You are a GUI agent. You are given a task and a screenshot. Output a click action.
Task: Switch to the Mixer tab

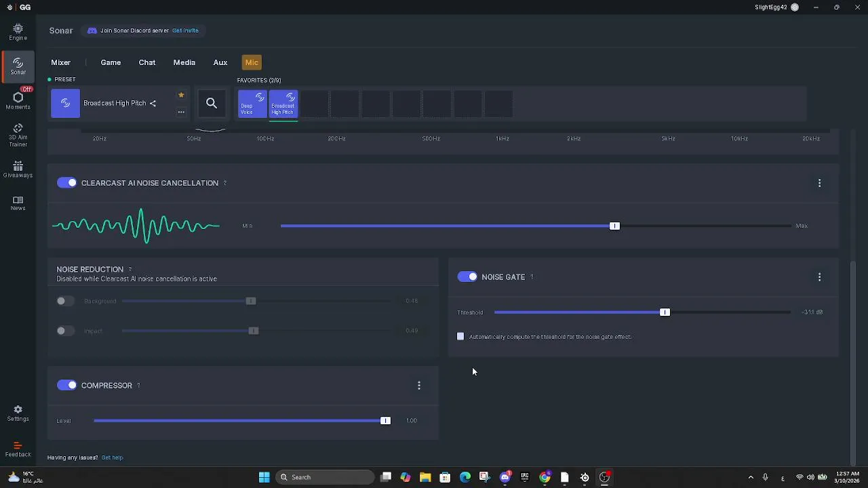[61, 62]
